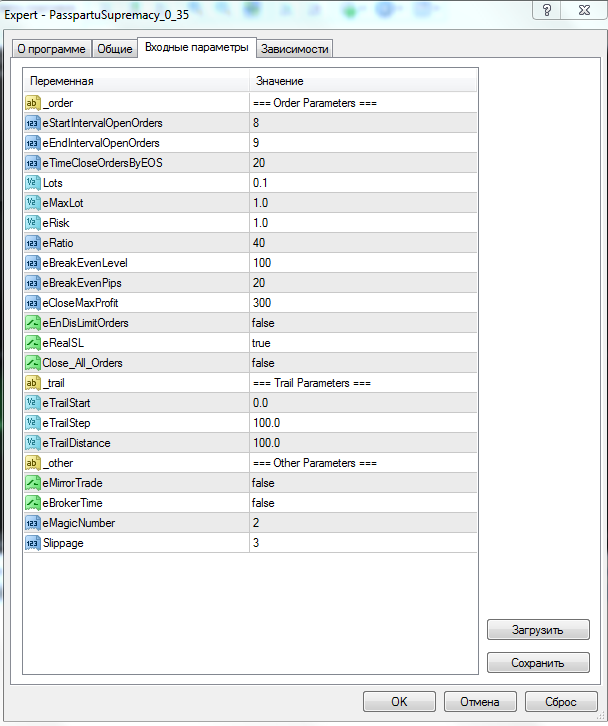This screenshot has height=726, width=608.
Task: Click the double-type icon beside Lots
Action: (32, 182)
